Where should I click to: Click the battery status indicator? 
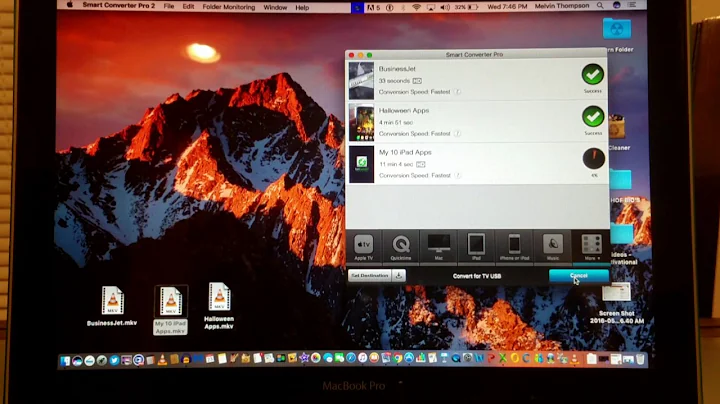click(x=467, y=7)
